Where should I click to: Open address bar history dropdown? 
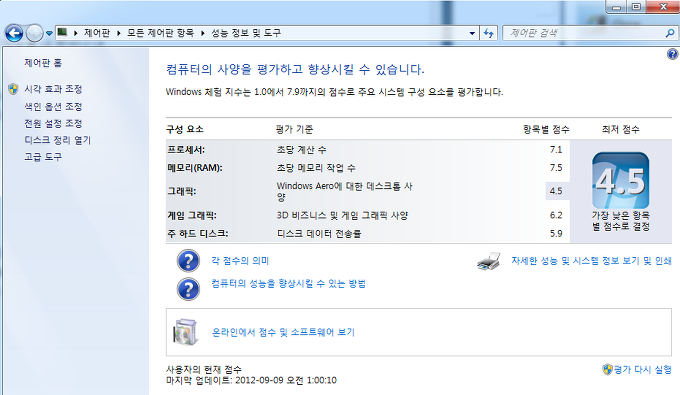[472, 33]
